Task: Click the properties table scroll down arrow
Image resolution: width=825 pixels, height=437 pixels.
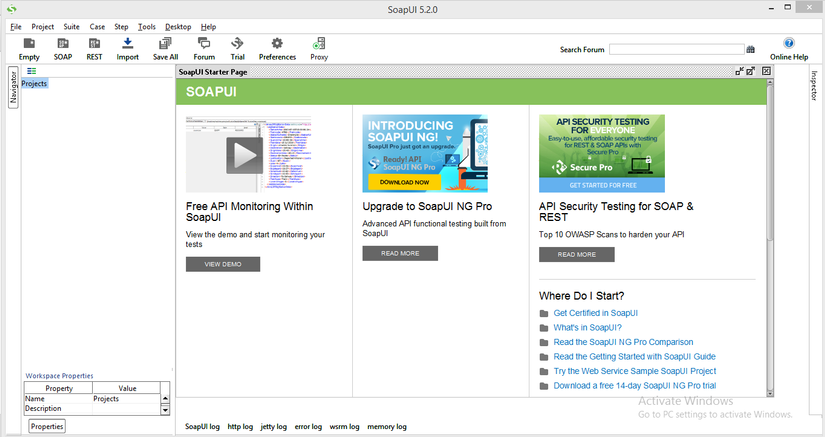Action: pos(165,410)
